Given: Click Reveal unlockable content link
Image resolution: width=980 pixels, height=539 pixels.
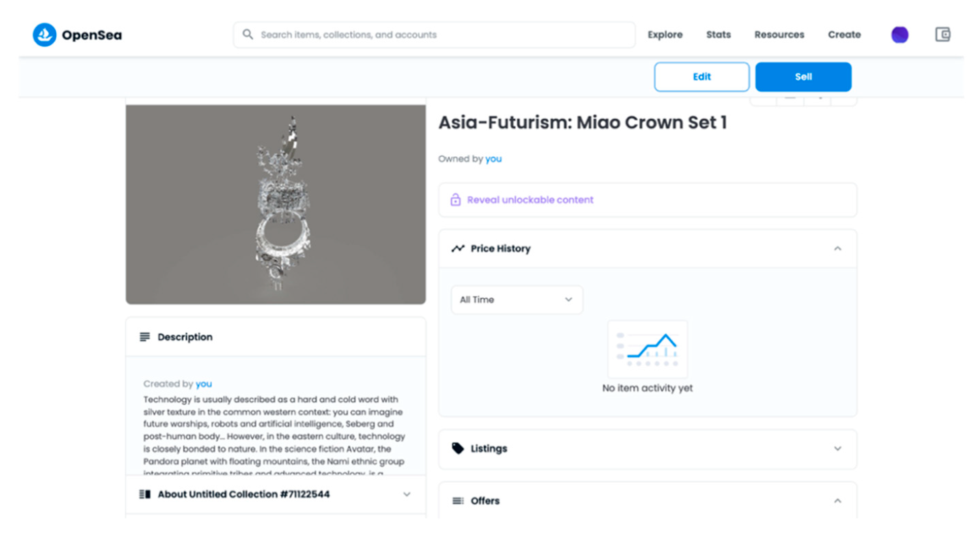Looking at the screenshot, I should (x=530, y=200).
